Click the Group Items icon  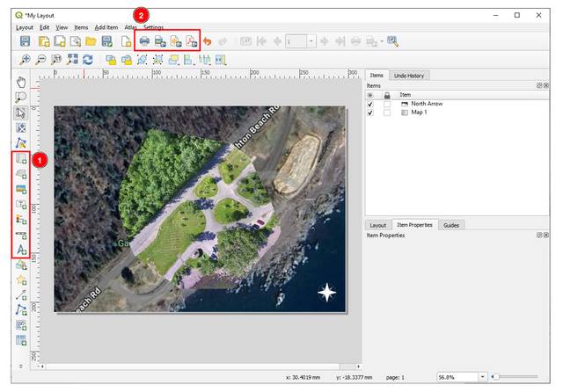143,60
